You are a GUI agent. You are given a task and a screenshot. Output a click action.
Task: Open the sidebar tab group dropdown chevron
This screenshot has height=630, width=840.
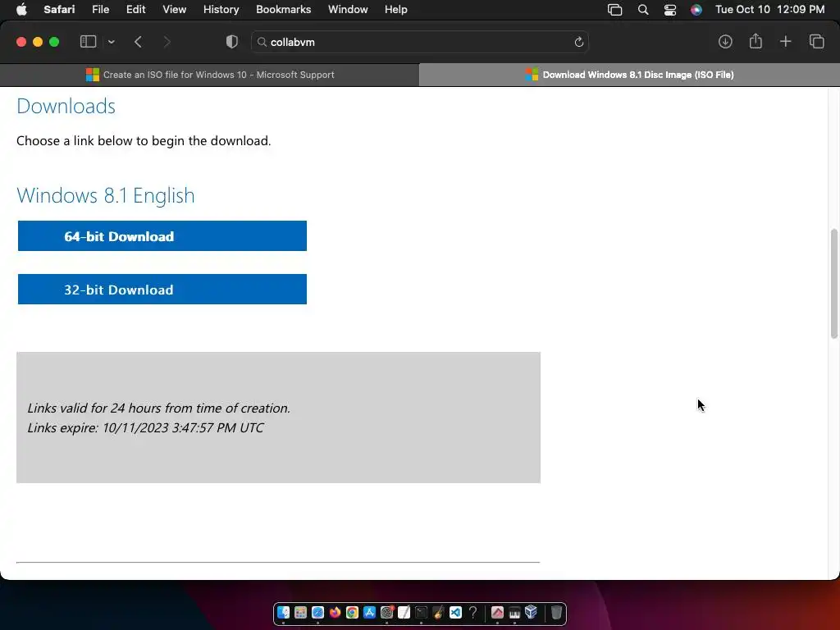point(112,42)
